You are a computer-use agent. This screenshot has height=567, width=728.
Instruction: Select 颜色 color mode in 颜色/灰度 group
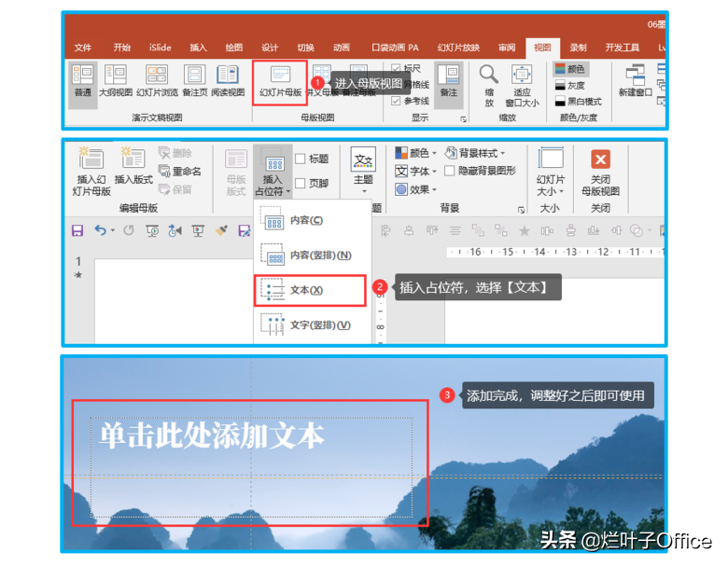tap(570, 69)
